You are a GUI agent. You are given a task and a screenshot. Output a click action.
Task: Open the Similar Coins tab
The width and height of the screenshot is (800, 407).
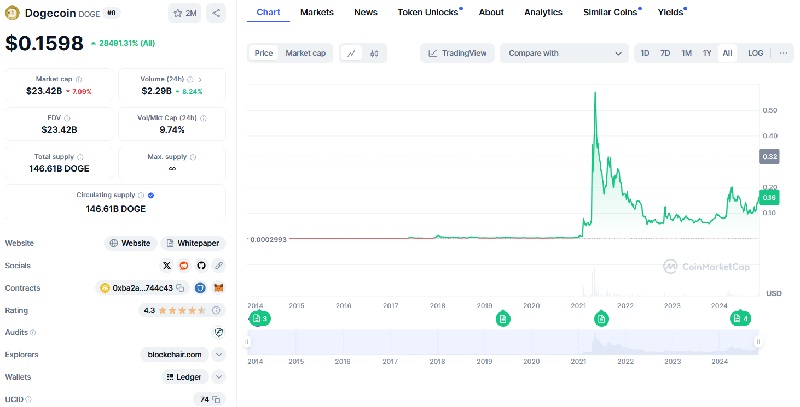(612, 12)
